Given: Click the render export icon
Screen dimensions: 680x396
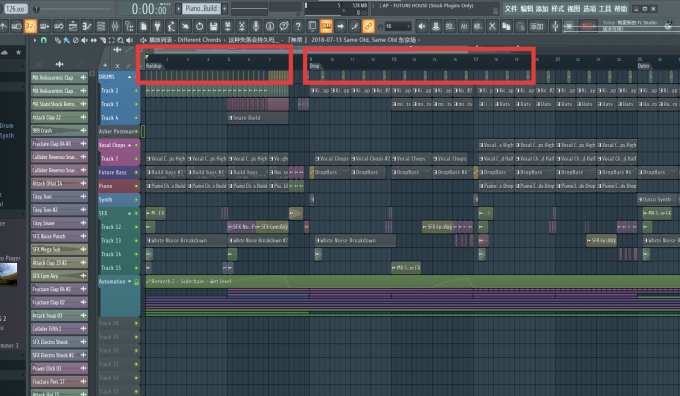Looking at the screenshot, I should (227, 26).
